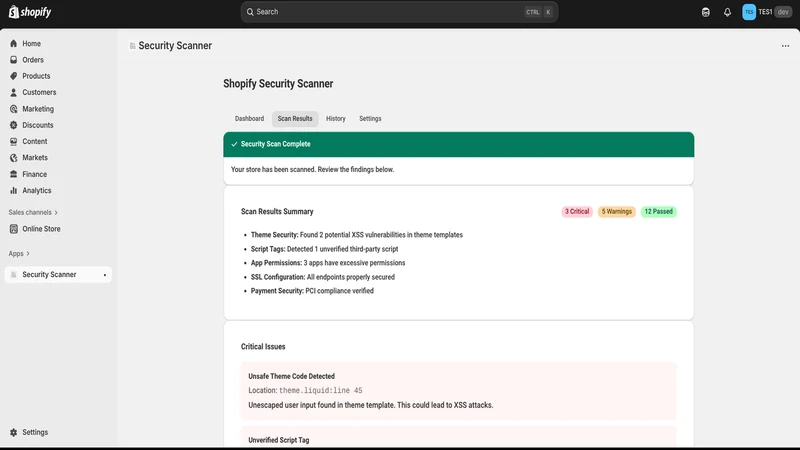The image size is (800, 450).
Task: Click the Customers person icon
Action: (x=14, y=92)
